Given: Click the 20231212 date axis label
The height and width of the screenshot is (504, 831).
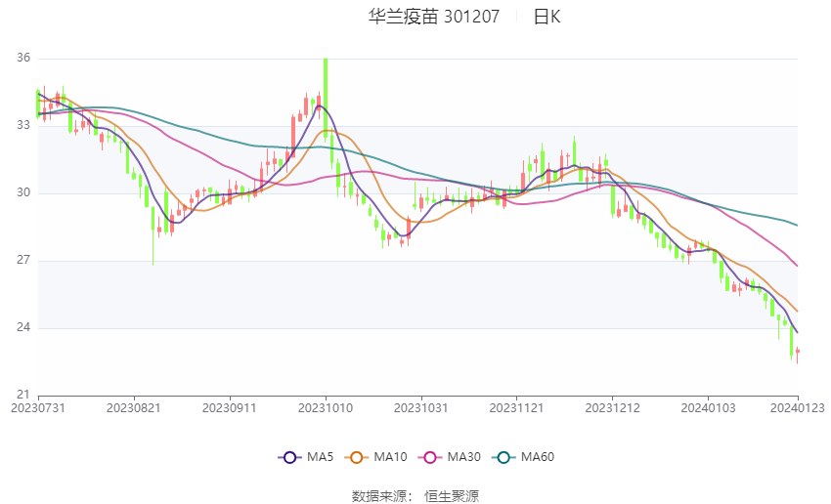Looking at the screenshot, I should 612,408.
